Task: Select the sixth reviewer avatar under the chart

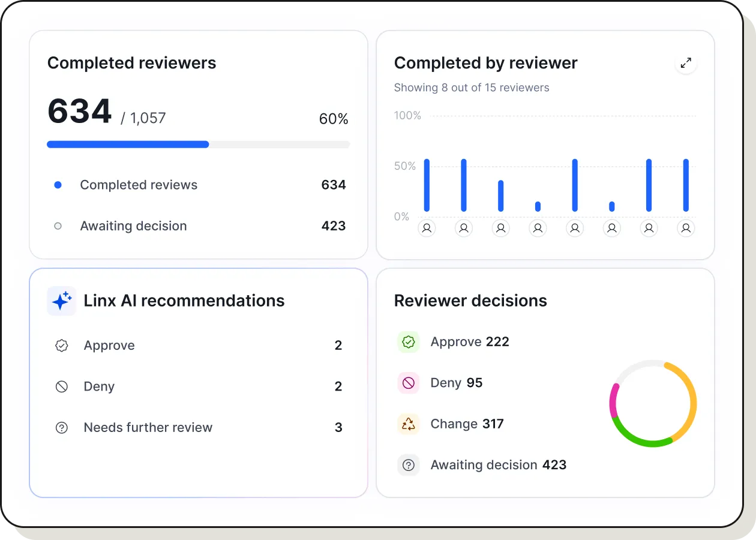Action: click(x=612, y=228)
